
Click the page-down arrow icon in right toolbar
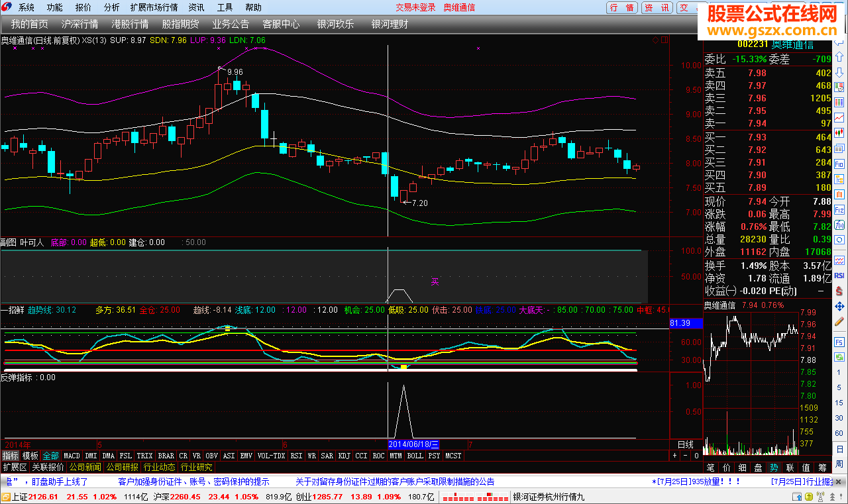(x=839, y=72)
